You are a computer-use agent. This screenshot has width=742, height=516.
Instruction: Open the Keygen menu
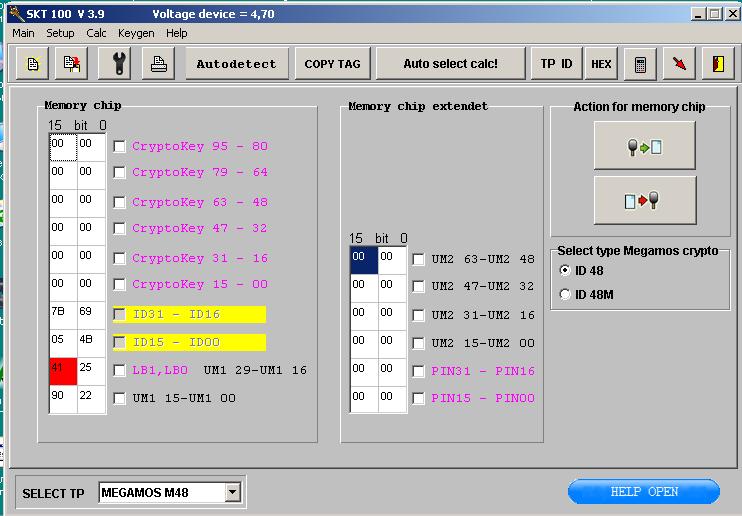136,33
